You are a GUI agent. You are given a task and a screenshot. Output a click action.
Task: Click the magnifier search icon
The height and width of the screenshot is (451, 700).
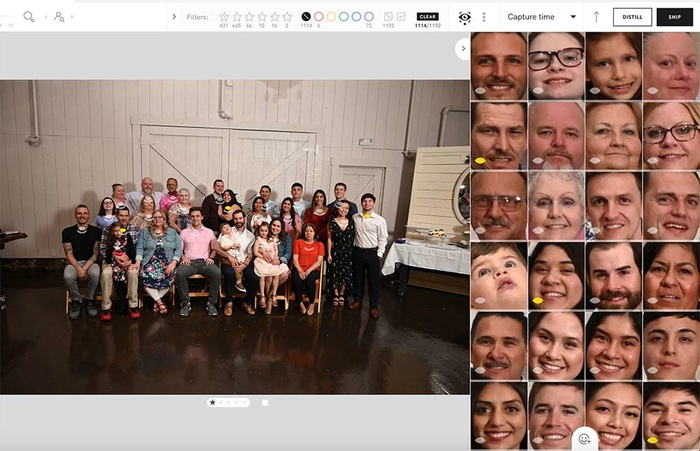[28, 17]
